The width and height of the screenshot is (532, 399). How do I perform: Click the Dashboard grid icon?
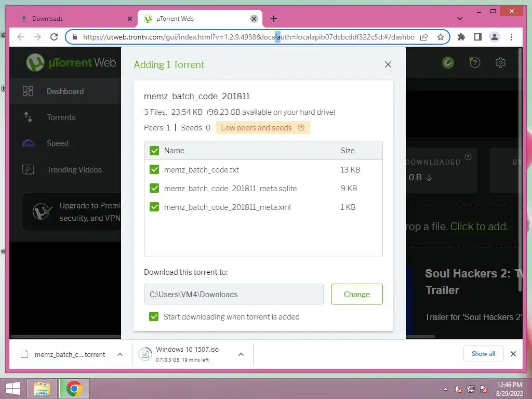pyautogui.click(x=28, y=91)
